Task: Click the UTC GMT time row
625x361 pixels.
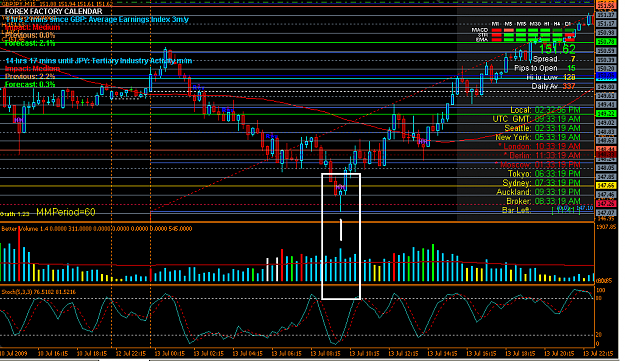Action: click(537, 119)
